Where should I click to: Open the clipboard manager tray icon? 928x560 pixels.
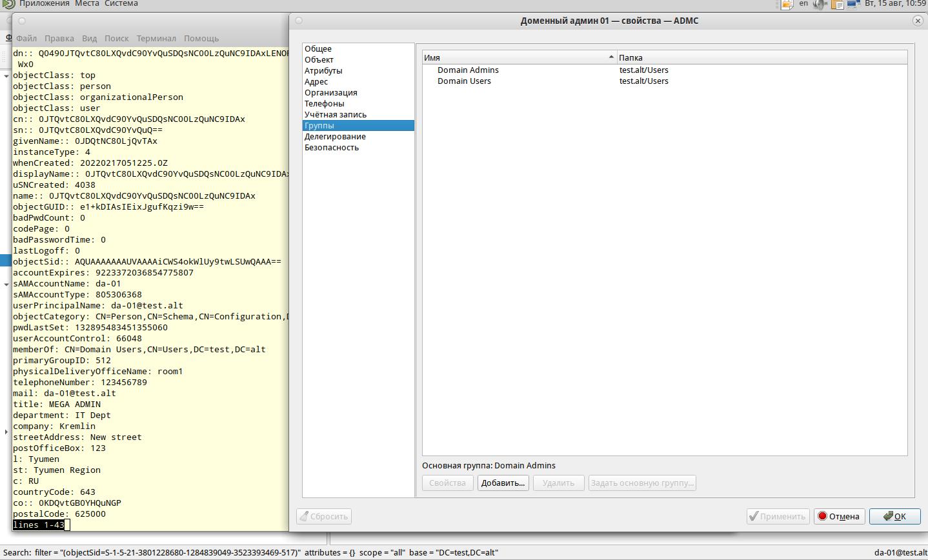tap(837, 4)
